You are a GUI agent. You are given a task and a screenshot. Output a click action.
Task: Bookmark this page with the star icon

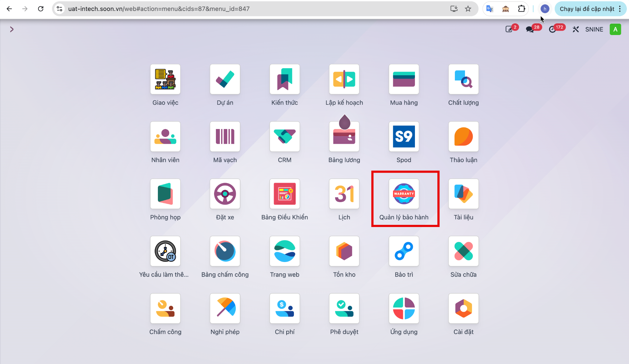(468, 9)
